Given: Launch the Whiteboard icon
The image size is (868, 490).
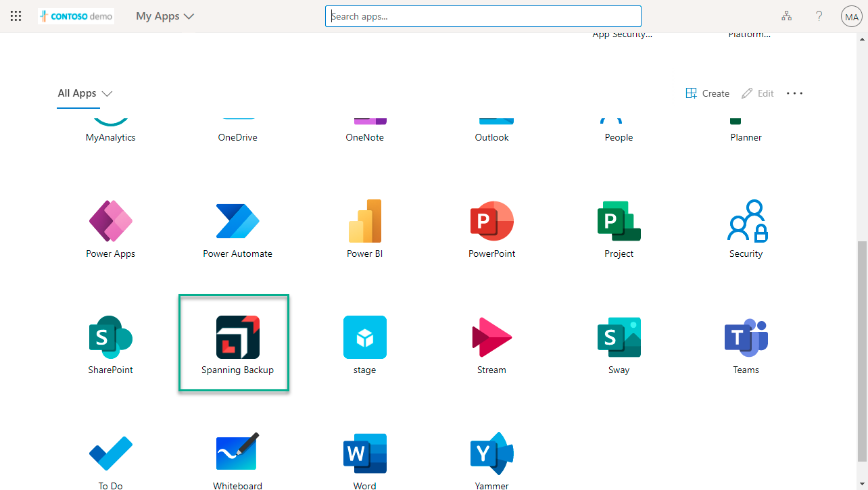Looking at the screenshot, I should 238,451.
